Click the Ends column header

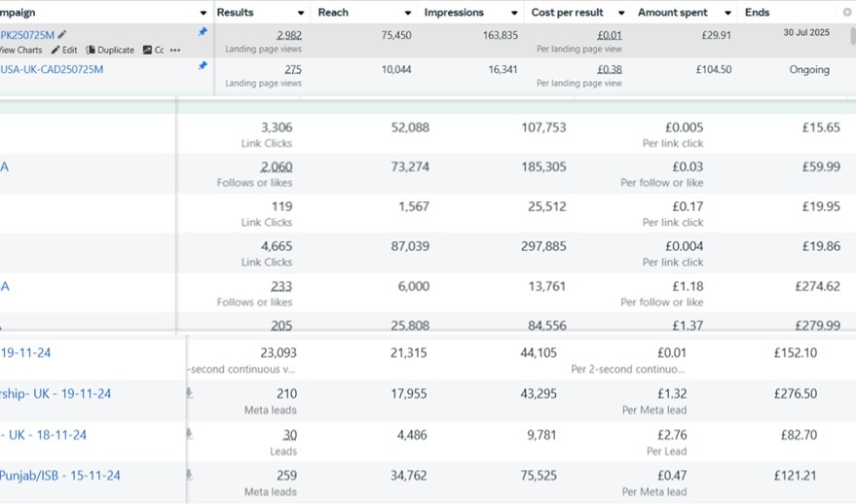pos(758,13)
